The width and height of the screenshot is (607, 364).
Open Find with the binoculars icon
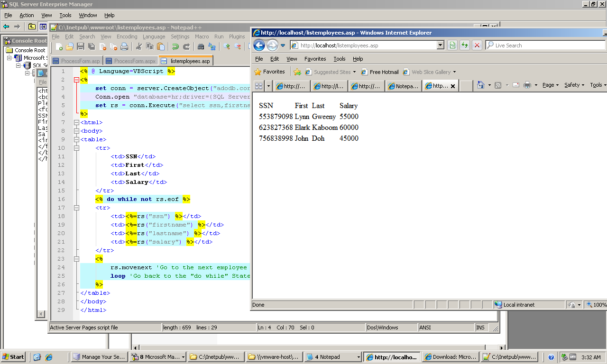pyautogui.click(x=201, y=46)
